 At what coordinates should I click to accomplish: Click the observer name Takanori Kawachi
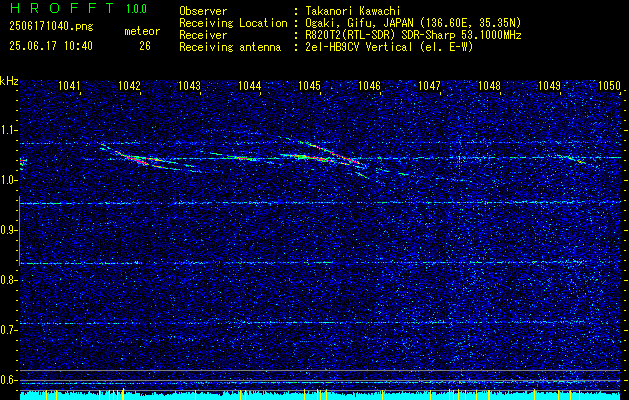click(x=353, y=11)
